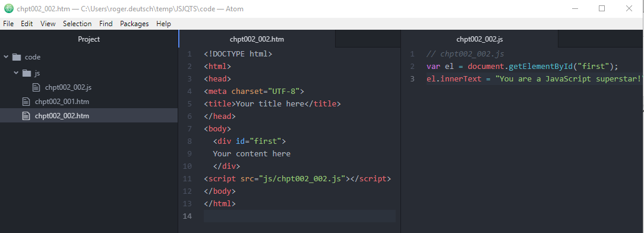Click the Project panel header

point(89,39)
